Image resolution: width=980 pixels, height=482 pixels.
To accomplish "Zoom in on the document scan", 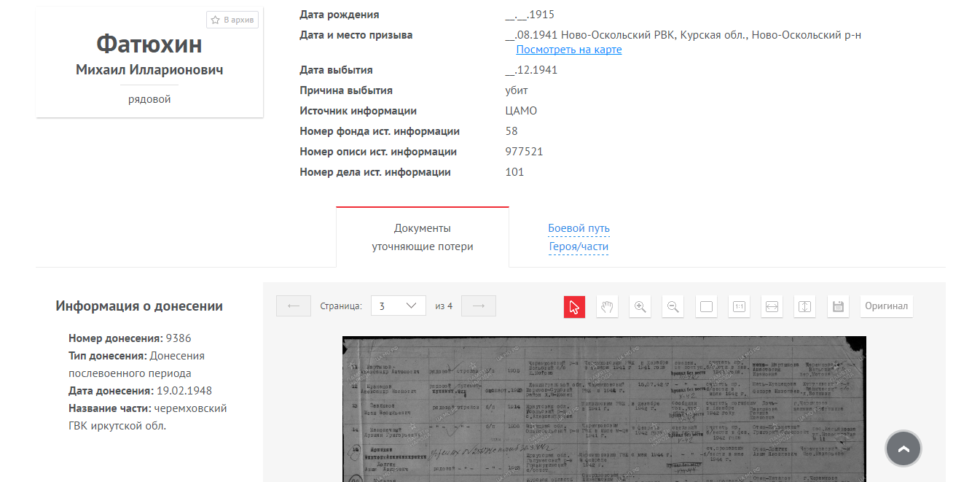I will coord(640,306).
